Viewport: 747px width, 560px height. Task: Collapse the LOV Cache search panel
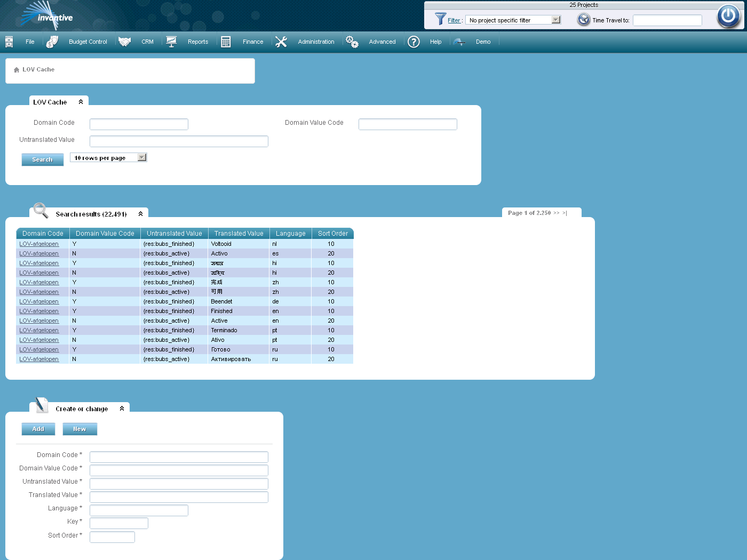point(81,101)
